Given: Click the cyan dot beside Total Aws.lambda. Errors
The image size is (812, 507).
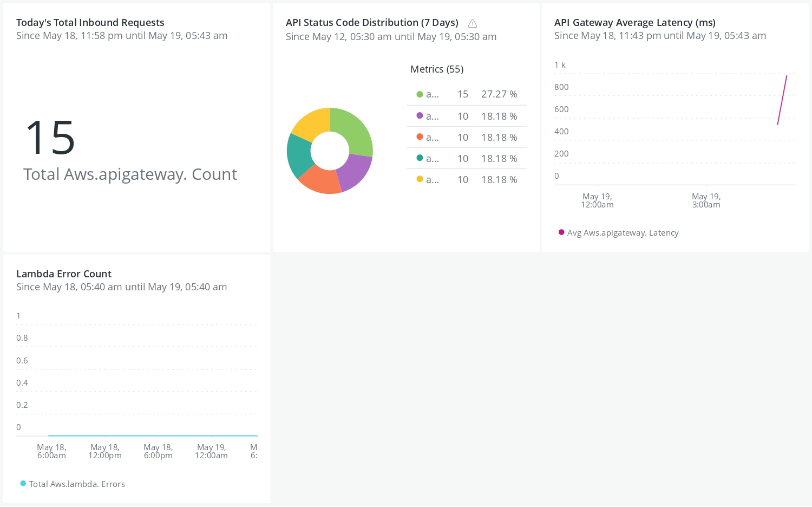Looking at the screenshot, I should 23,484.
